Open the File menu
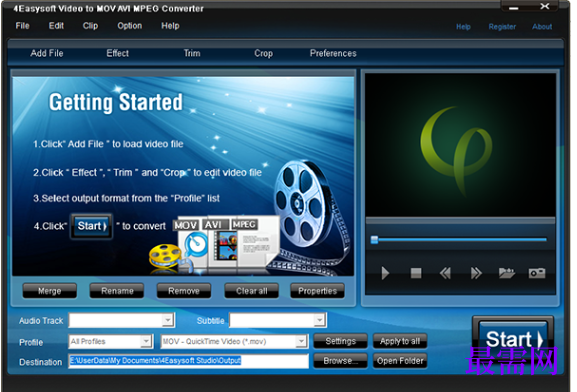This screenshot has width=577, height=392. [x=22, y=26]
